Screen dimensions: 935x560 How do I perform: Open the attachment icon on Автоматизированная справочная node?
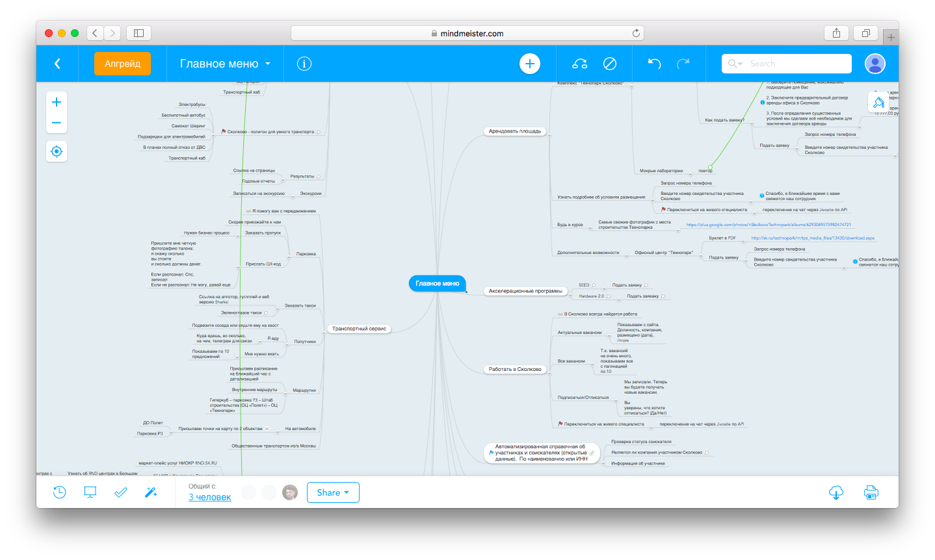point(592,453)
